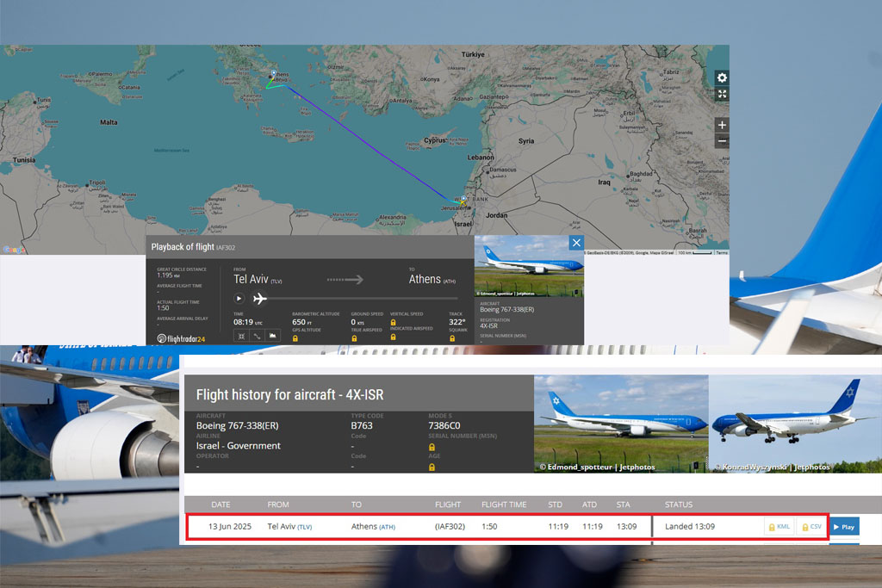Click the STATUS column header
This screenshot has height=588, width=882.
coord(679,504)
